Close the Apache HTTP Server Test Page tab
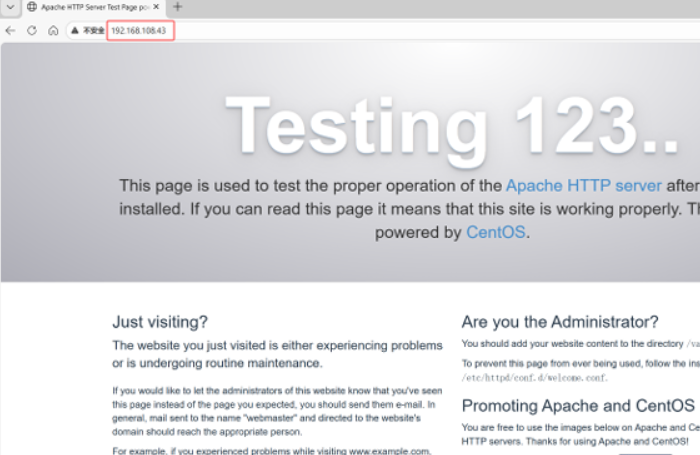700x455 pixels. pyautogui.click(x=156, y=7)
